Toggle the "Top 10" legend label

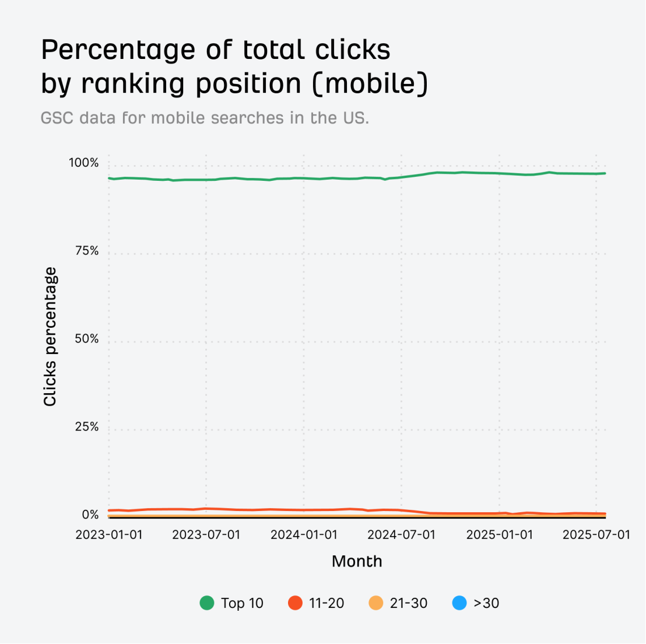pyautogui.click(x=242, y=603)
